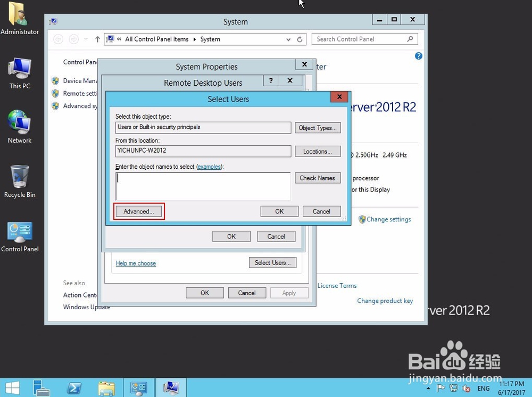The image size is (532, 397).
Task: Open Action Center link under See also
Action: click(80, 295)
